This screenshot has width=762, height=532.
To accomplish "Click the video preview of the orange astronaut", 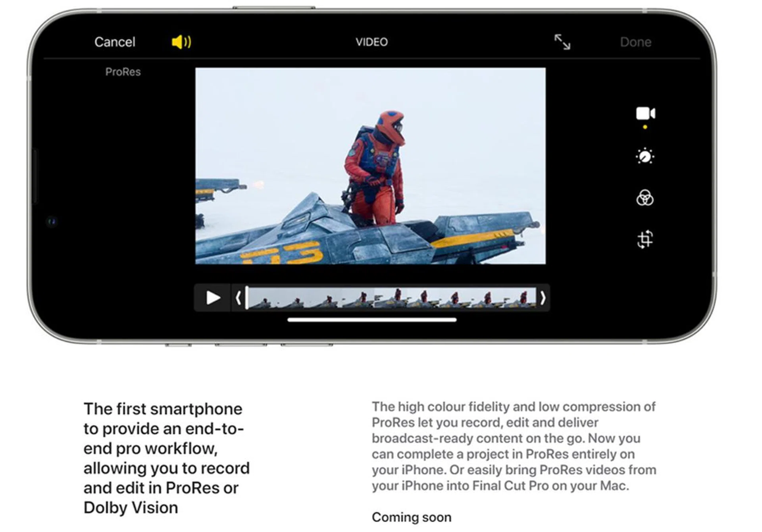I will point(370,166).
